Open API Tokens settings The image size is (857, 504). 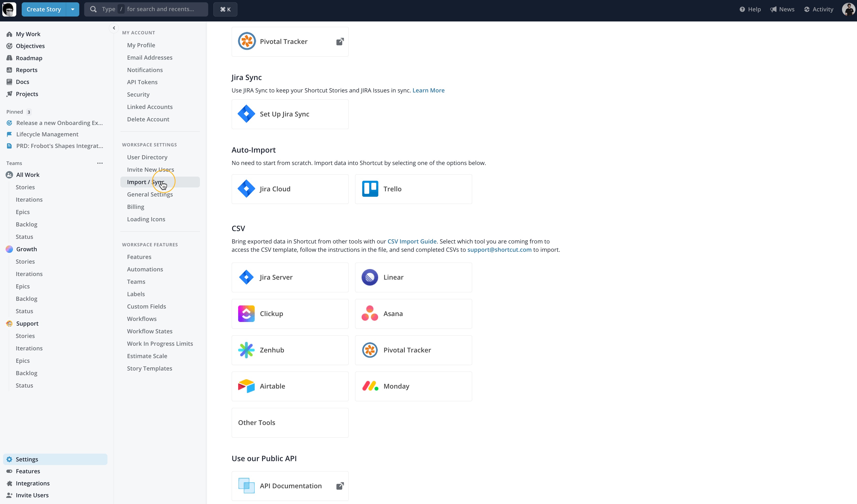[x=142, y=82]
